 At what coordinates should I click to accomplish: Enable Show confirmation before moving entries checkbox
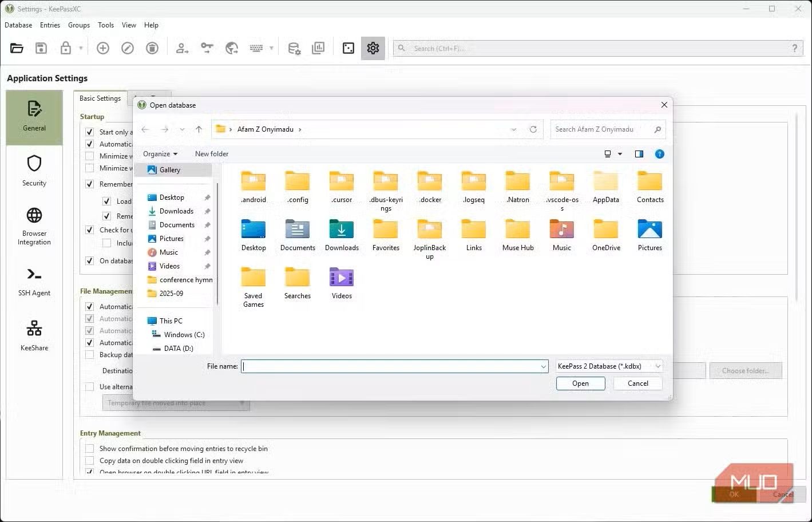[x=89, y=449]
